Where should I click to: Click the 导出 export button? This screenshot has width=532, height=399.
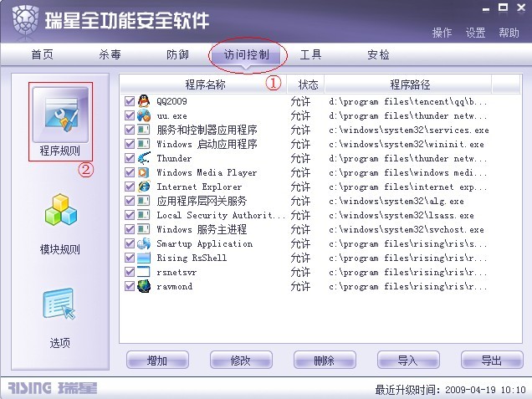pos(492,361)
